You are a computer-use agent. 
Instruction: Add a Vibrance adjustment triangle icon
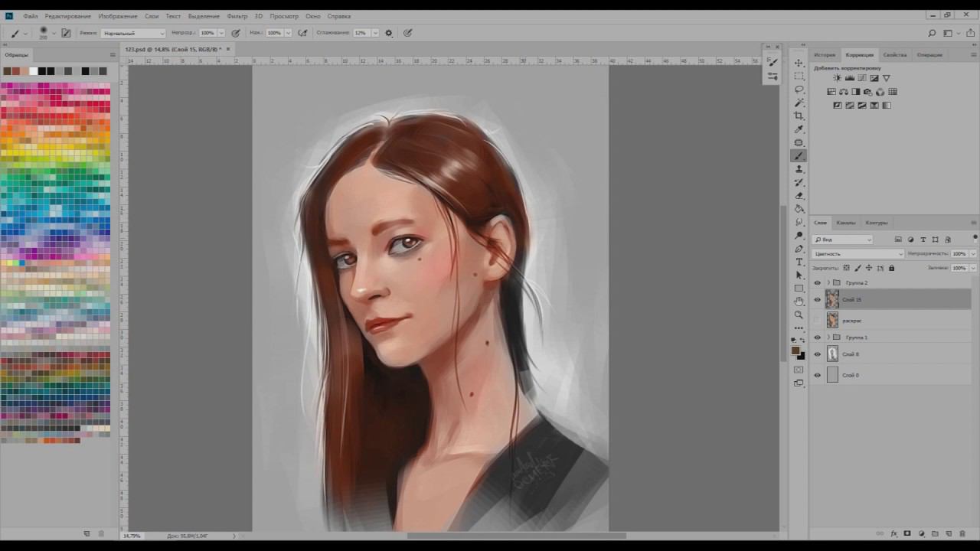point(886,78)
